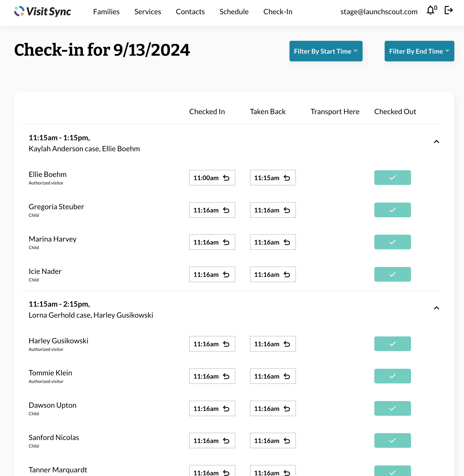Undo Ellie Boehm's 11:15am taken-back time

[x=287, y=178]
